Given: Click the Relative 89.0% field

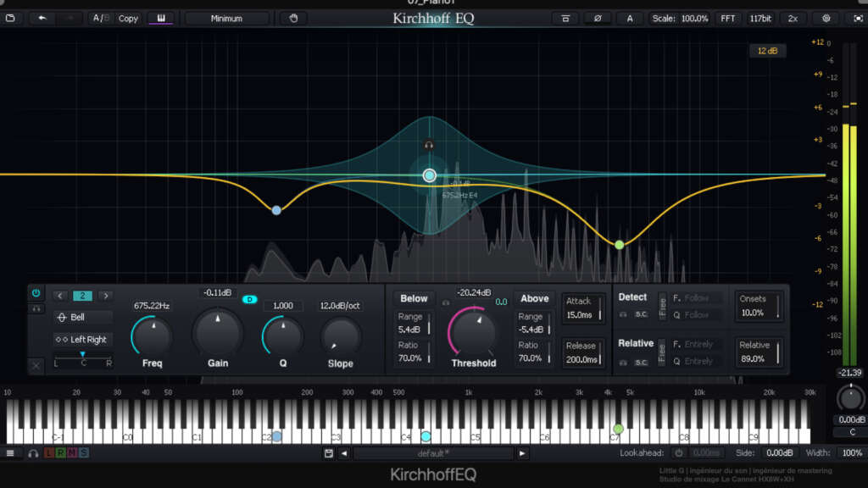Looking at the screenshot, I should click(759, 352).
